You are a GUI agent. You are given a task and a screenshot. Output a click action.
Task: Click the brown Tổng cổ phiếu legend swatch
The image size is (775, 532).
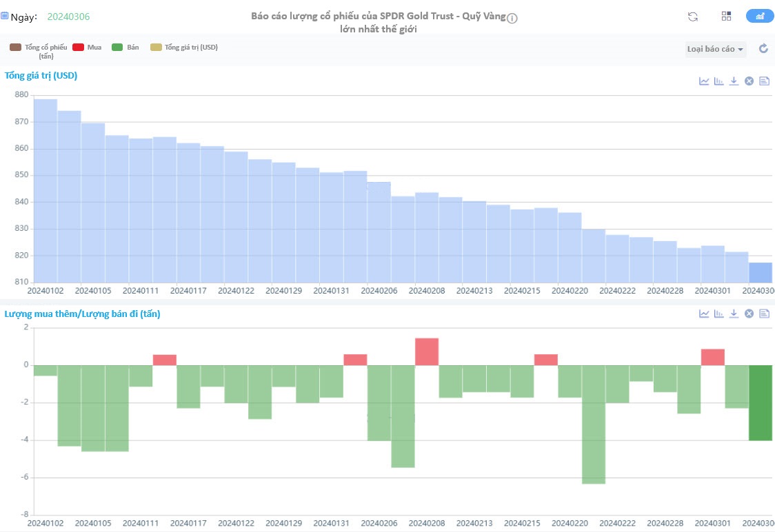point(15,48)
